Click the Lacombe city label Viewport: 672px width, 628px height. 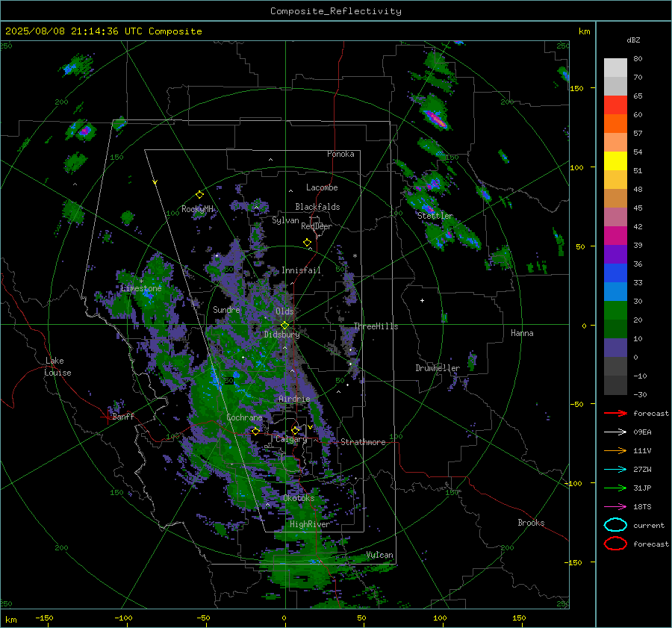point(322,187)
